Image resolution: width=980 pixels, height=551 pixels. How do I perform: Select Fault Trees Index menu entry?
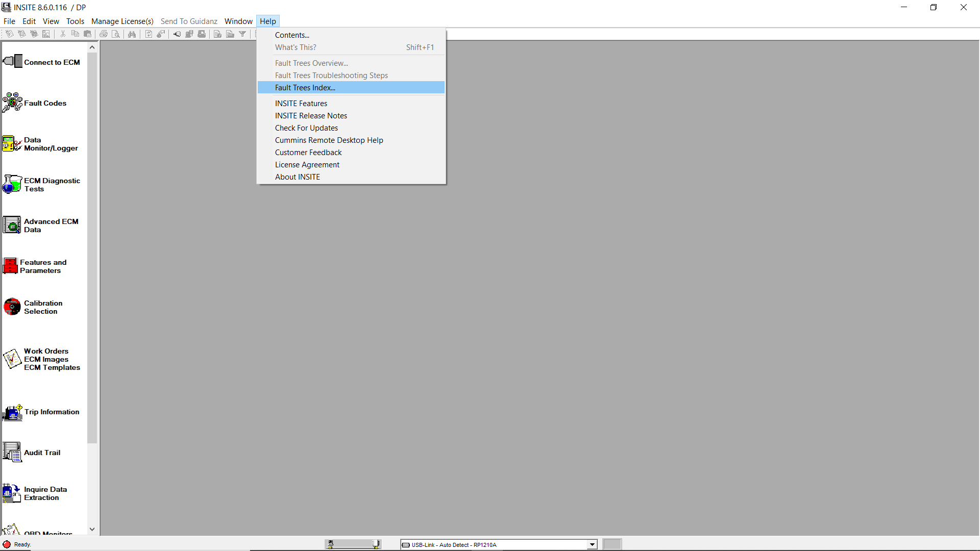(x=305, y=88)
